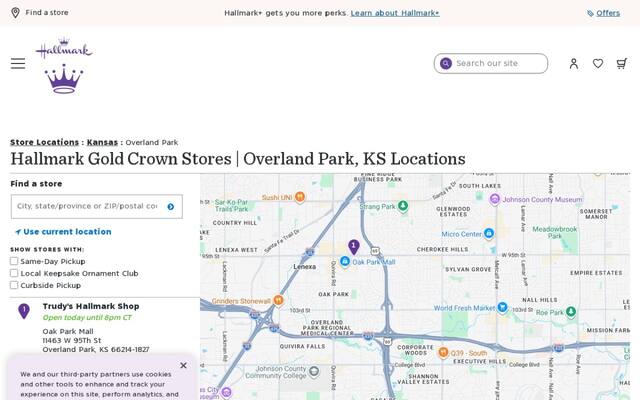Go to Store Locations breadcrumb
This screenshot has width=640, height=400.
tap(44, 142)
